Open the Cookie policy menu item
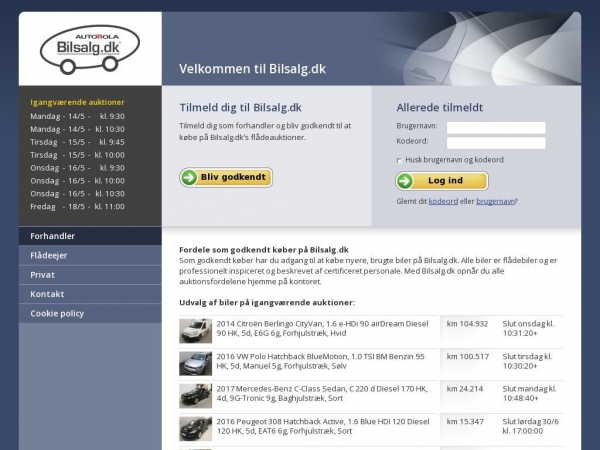 click(x=90, y=313)
